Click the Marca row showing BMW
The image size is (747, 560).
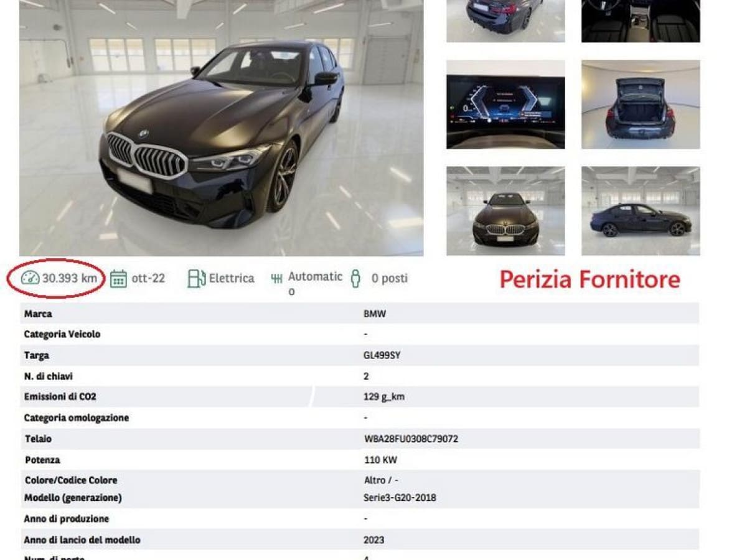(360, 314)
